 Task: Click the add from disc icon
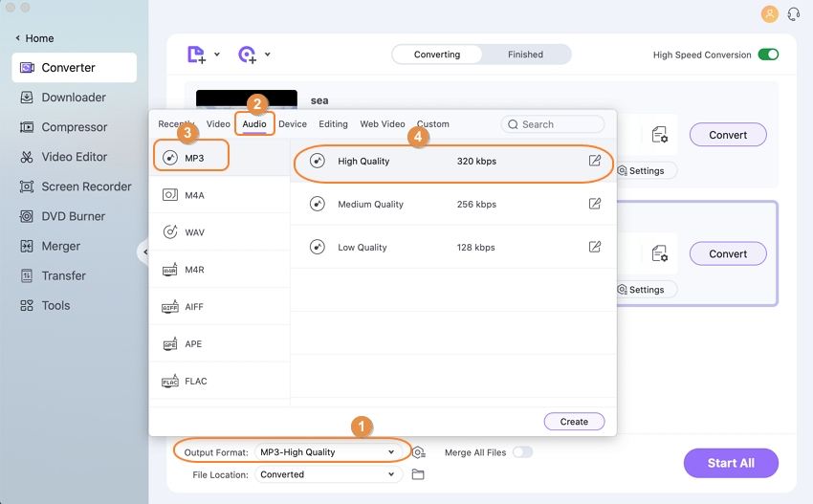[248, 55]
